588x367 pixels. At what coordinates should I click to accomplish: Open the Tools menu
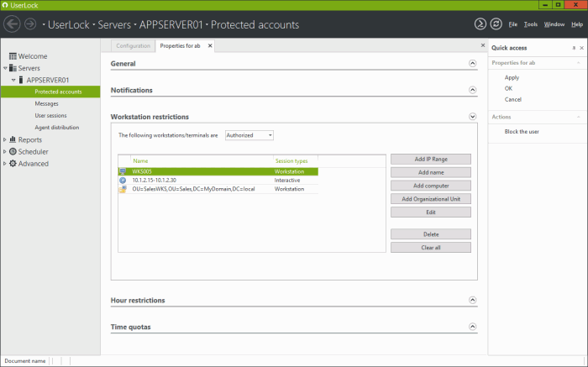click(x=530, y=24)
